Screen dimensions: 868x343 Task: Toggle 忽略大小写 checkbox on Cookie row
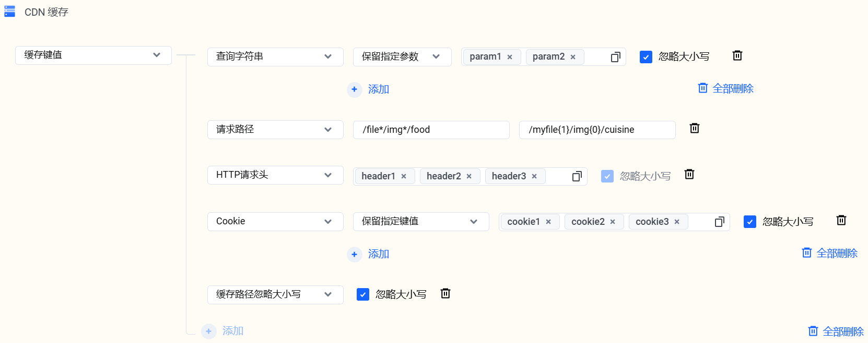click(x=749, y=222)
